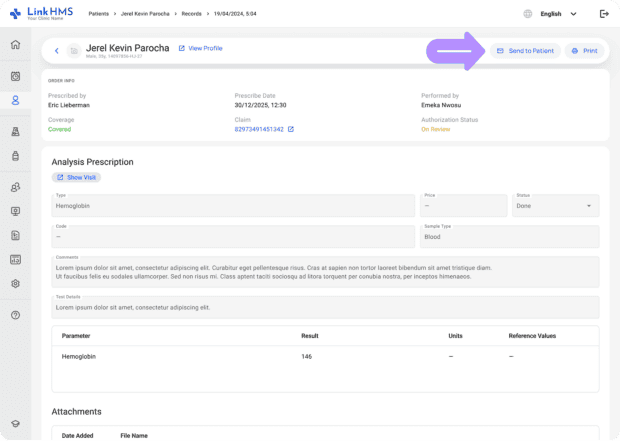Go back using the left chevron arrow
Image resolution: width=620 pixels, height=441 pixels.
pyautogui.click(x=57, y=51)
